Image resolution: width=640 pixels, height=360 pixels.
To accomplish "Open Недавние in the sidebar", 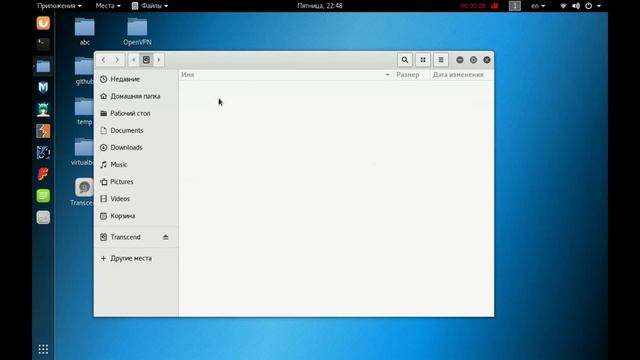I will [136, 79].
